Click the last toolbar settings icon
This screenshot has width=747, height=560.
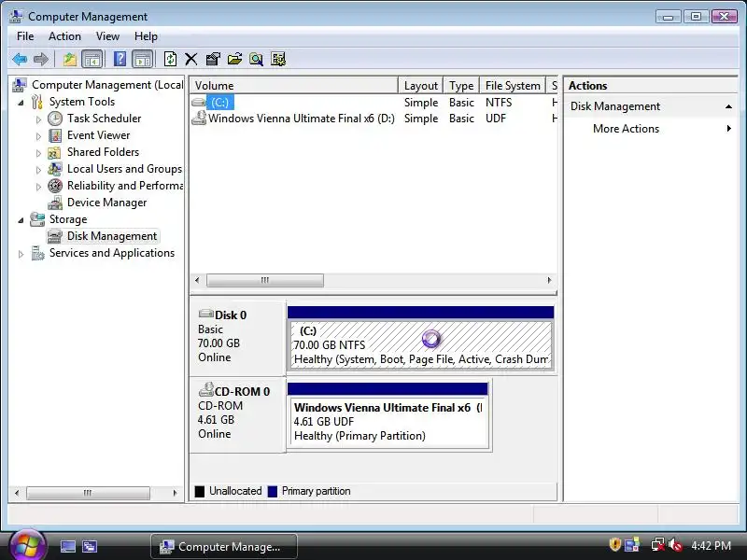(278, 59)
